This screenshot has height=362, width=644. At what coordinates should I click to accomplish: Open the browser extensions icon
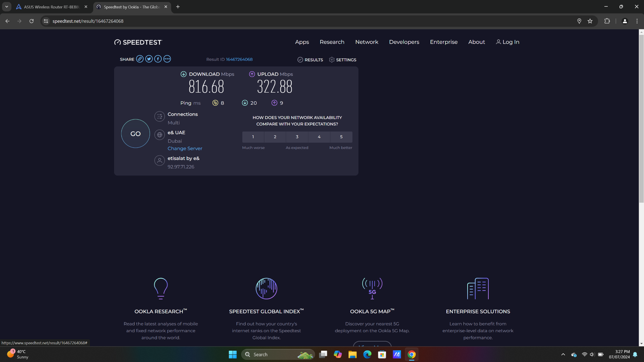[607, 21]
